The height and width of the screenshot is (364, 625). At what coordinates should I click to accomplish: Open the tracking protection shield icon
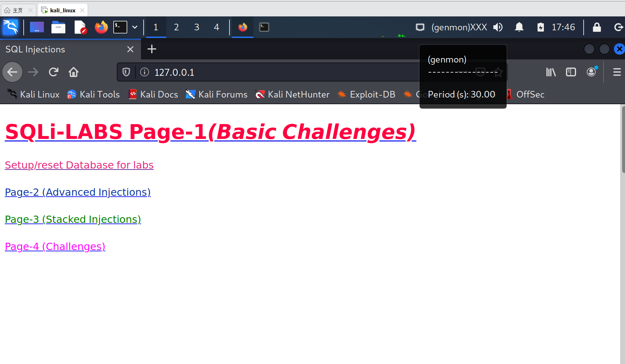(126, 72)
